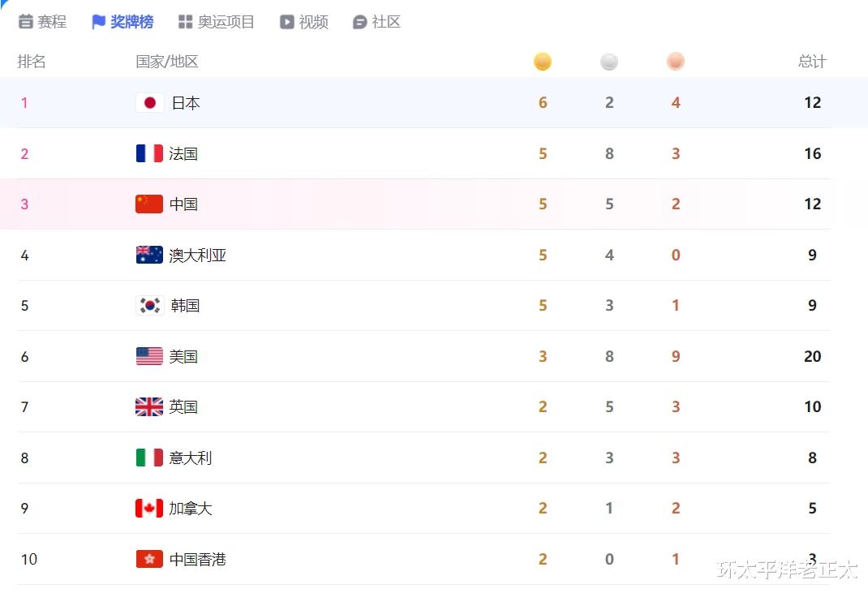Viewport: 868px width, 593px height.
Task: Click the Australia flag icon
Action: point(149,255)
